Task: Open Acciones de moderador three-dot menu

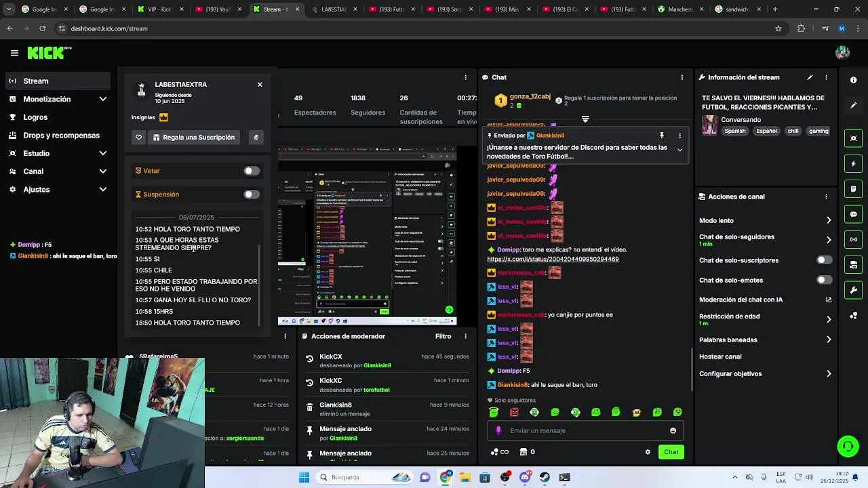Action: (465, 336)
